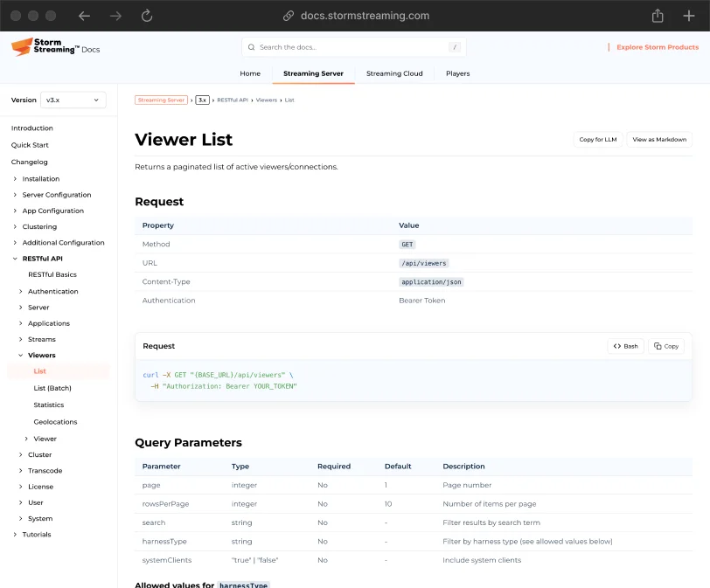This screenshot has height=588, width=710.
Task: Click the Copy for LLM button
Action: [x=597, y=139]
